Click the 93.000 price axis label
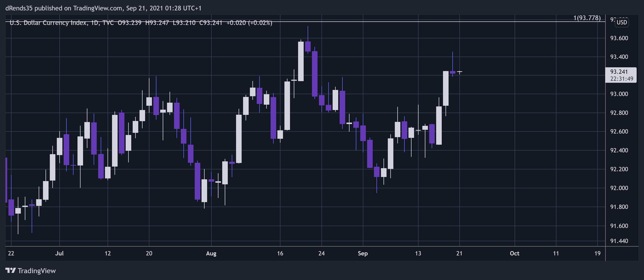The height and width of the screenshot is (280, 644). (x=619, y=94)
